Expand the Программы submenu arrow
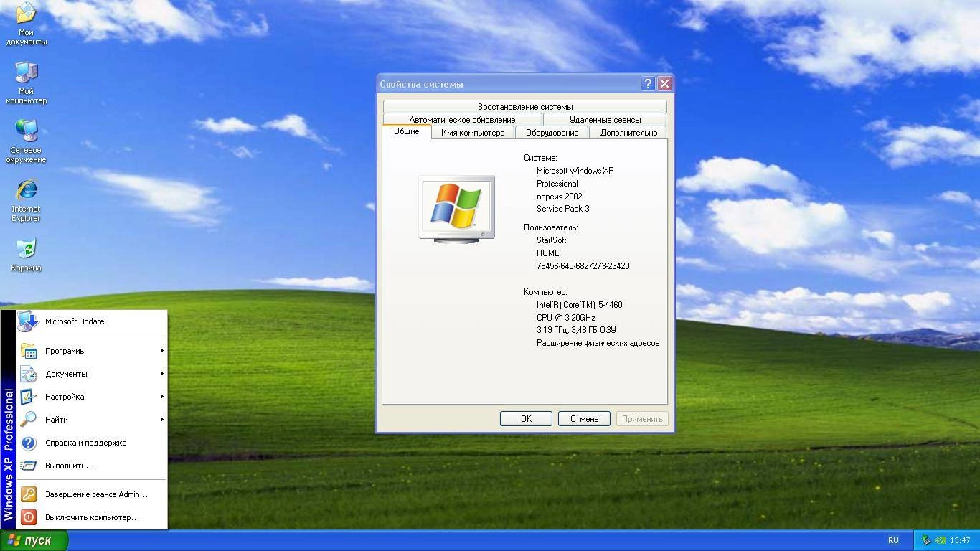This screenshot has width=980, height=551. click(162, 351)
